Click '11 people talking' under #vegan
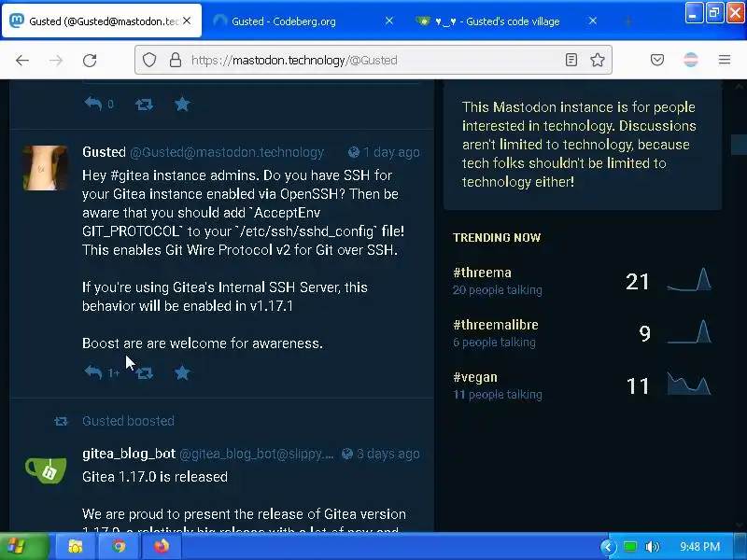 498,395
